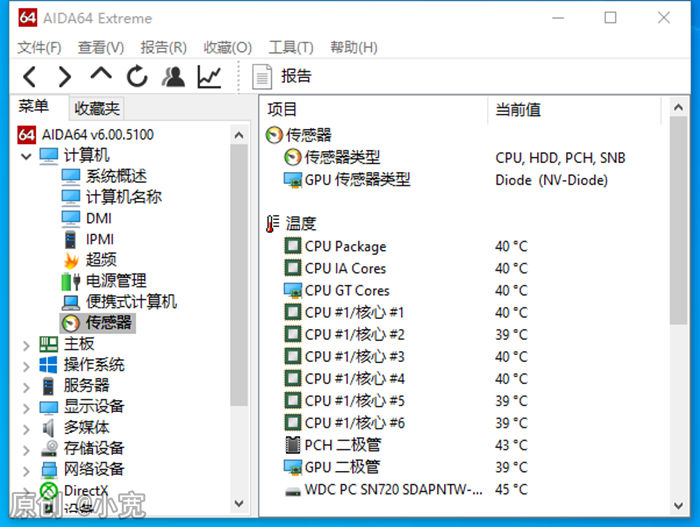Viewport: 700px width, 527px height.
Task: Click the 主板 motherboard icon
Action: pyautogui.click(x=48, y=344)
